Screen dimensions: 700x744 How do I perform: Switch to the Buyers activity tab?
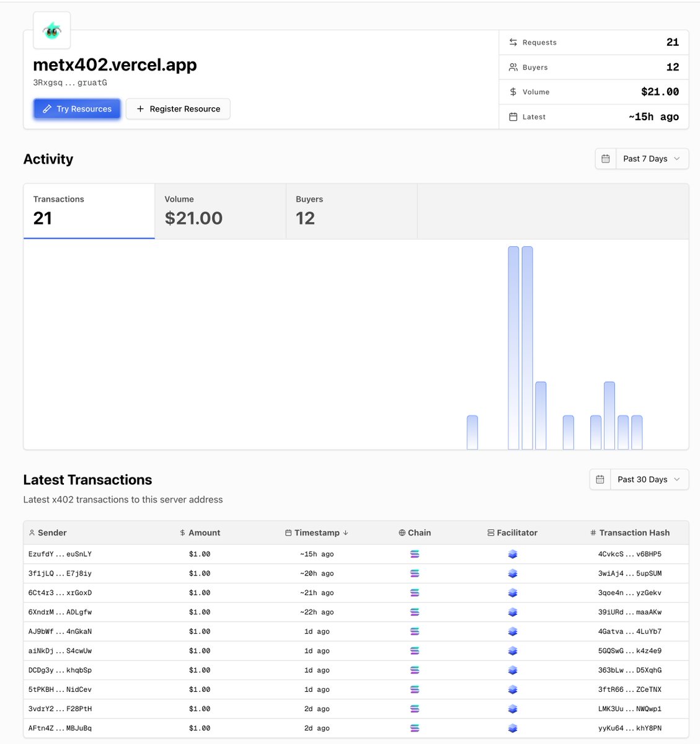[352, 211]
